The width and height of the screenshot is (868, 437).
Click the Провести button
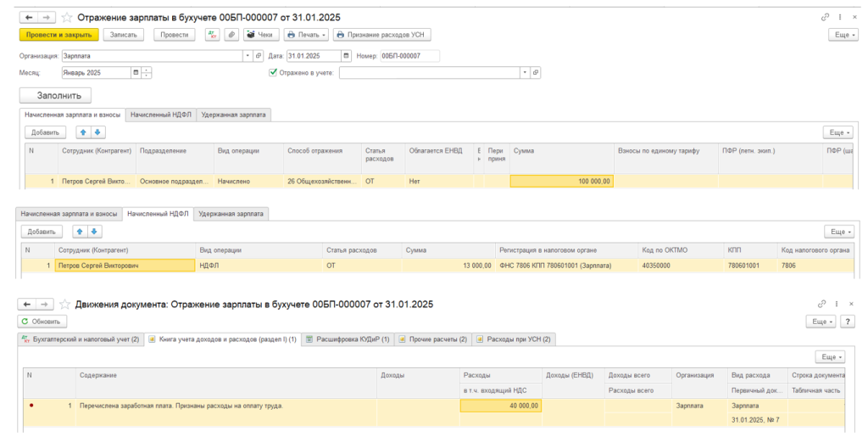click(x=175, y=34)
